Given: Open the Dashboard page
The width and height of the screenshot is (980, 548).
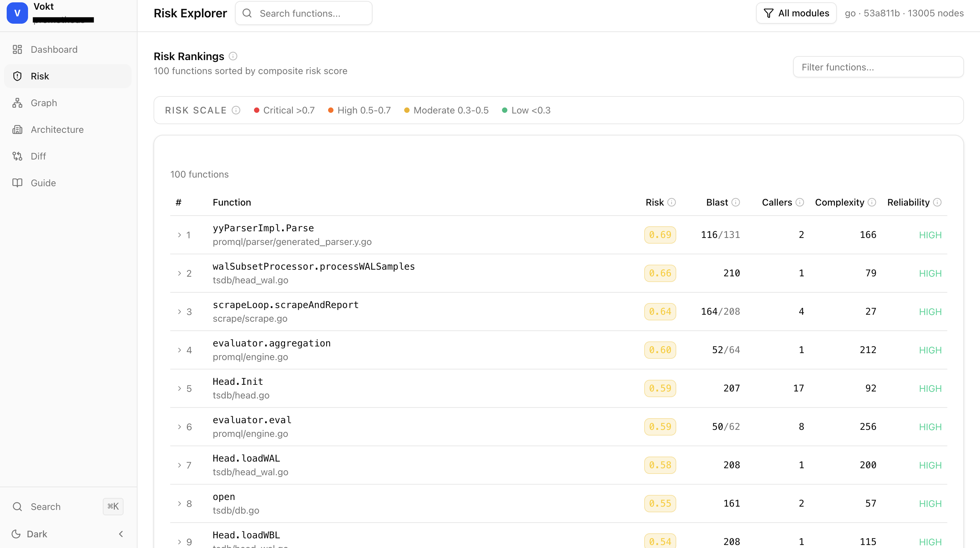Looking at the screenshot, I should [x=68, y=49].
